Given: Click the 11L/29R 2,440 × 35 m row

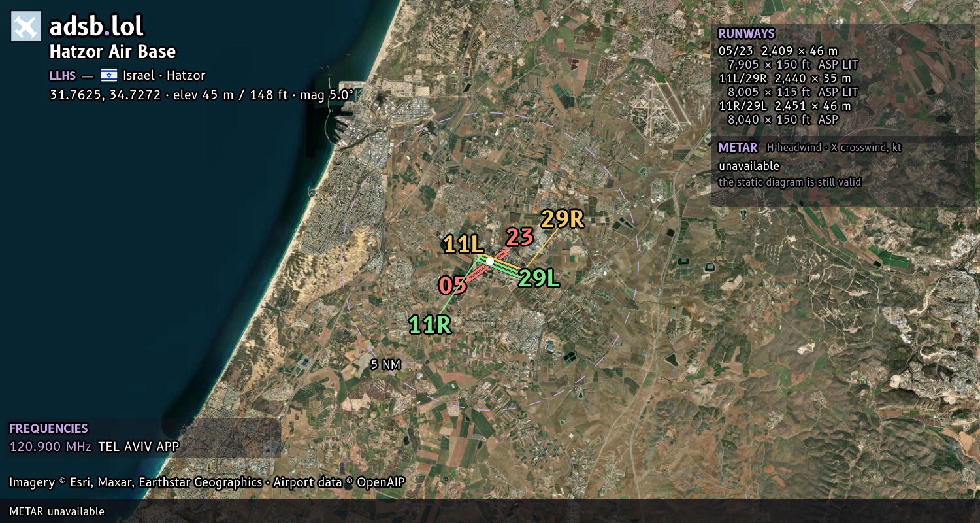Looking at the screenshot, I should pyautogui.click(x=785, y=78).
